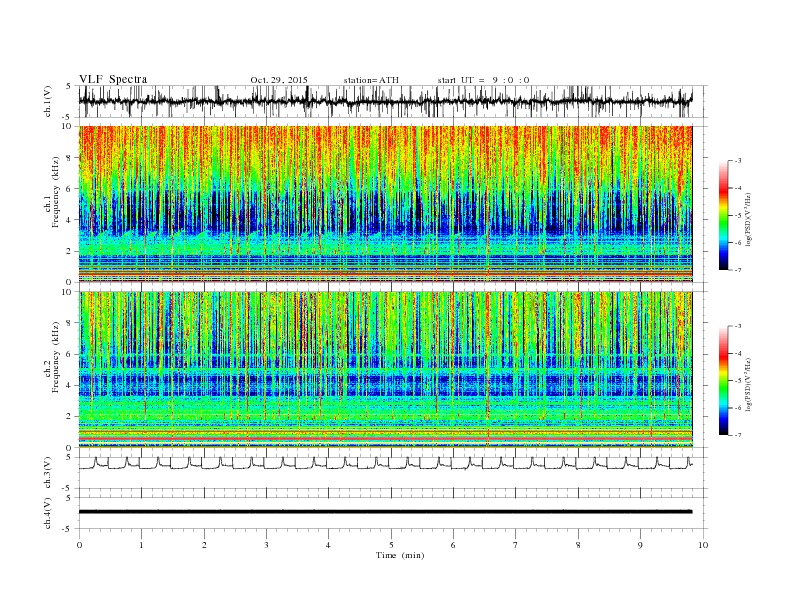The image size is (792, 612).
Task: Click the ch.1 spectrogram color scale bar
Action: [x=723, y=215]
